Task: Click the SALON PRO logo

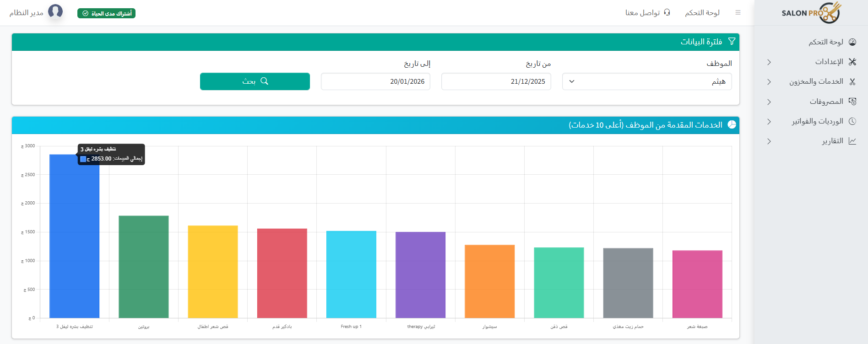Action: point(811,13)
